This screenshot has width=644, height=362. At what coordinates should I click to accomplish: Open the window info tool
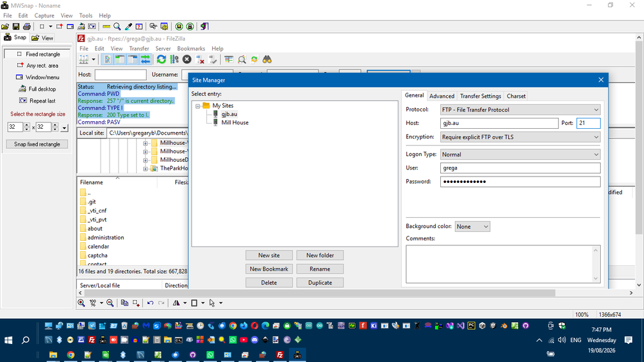pos(139,26)
